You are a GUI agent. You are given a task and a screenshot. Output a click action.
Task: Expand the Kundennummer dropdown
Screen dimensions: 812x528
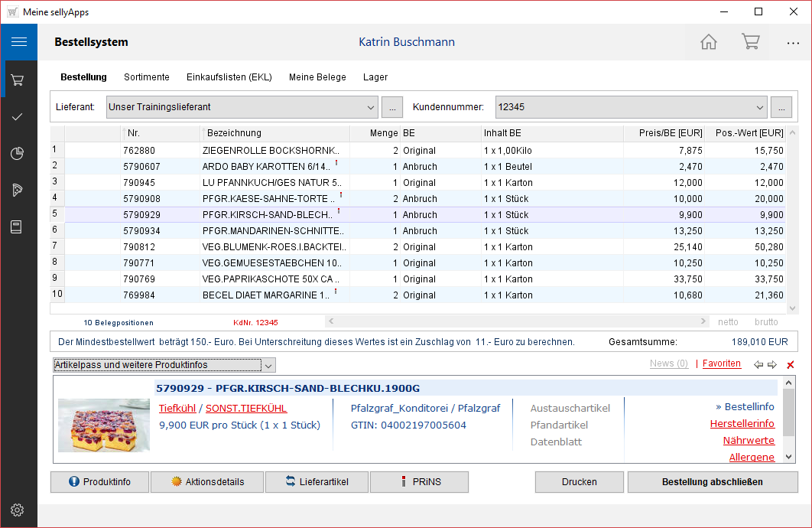tap(759, 107)
